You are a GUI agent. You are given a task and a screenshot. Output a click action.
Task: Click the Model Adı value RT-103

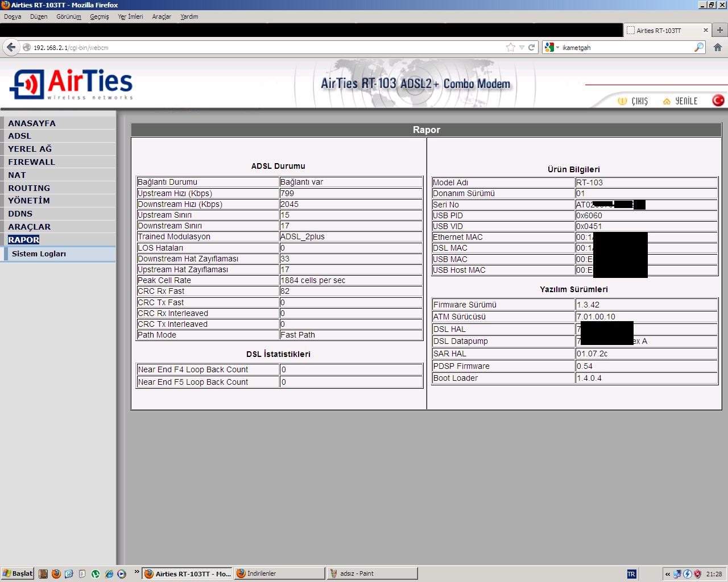646,182
